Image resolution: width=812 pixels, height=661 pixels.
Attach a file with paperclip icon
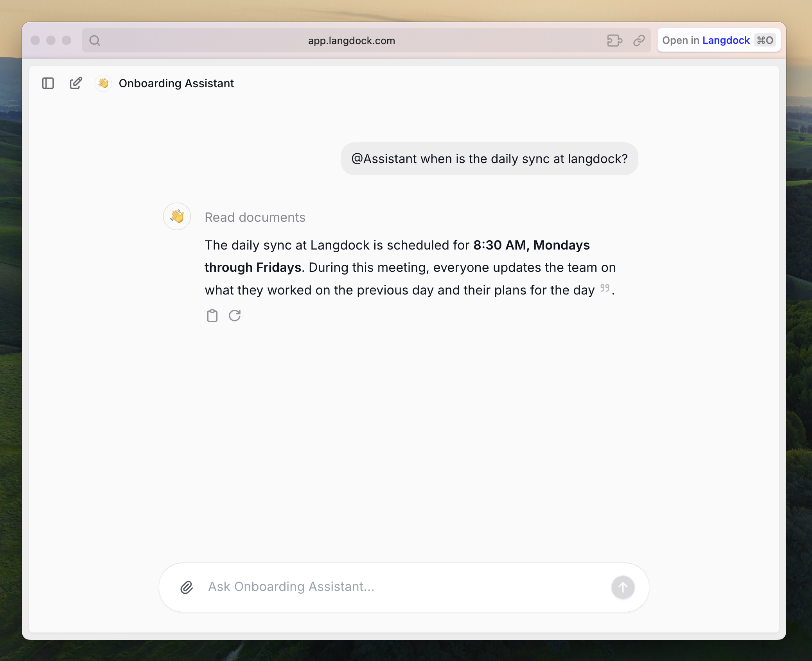click(187, 587)
